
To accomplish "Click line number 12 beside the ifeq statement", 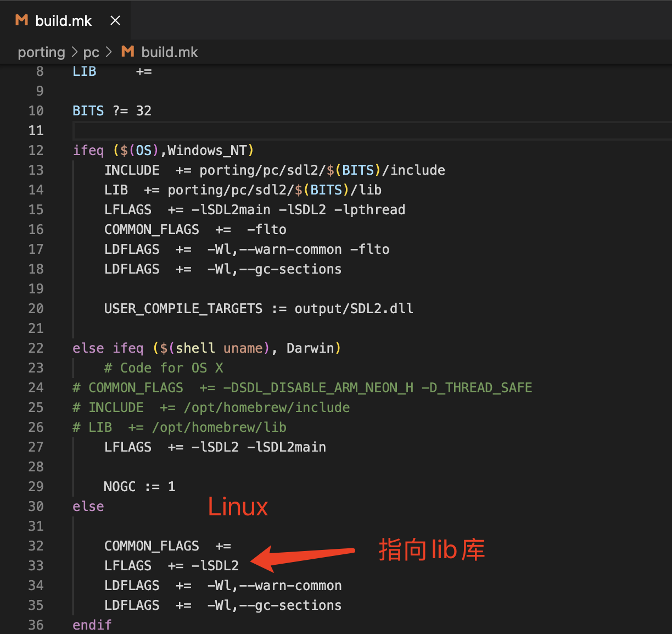I will [36, 150].
